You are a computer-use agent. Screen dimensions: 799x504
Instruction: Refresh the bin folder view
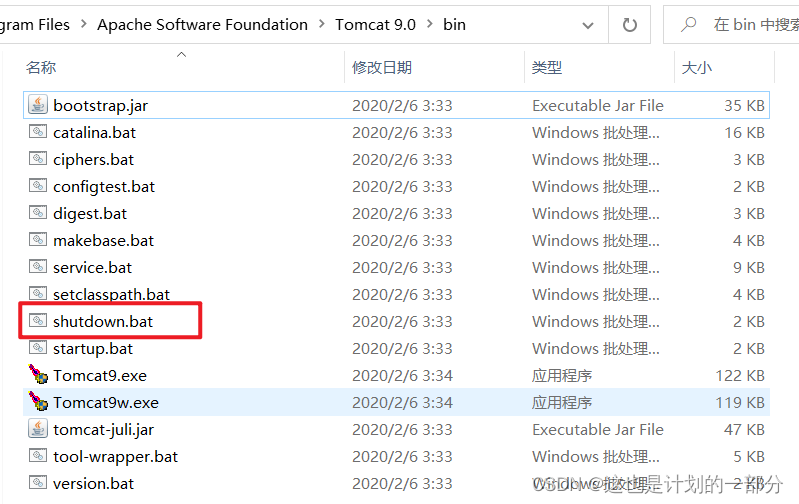(x=630, y=24)
